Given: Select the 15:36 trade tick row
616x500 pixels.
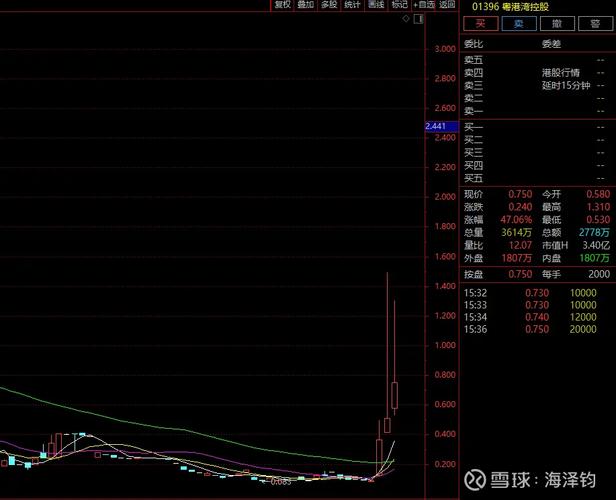Looking at the screenshot, I should (536, 329).
